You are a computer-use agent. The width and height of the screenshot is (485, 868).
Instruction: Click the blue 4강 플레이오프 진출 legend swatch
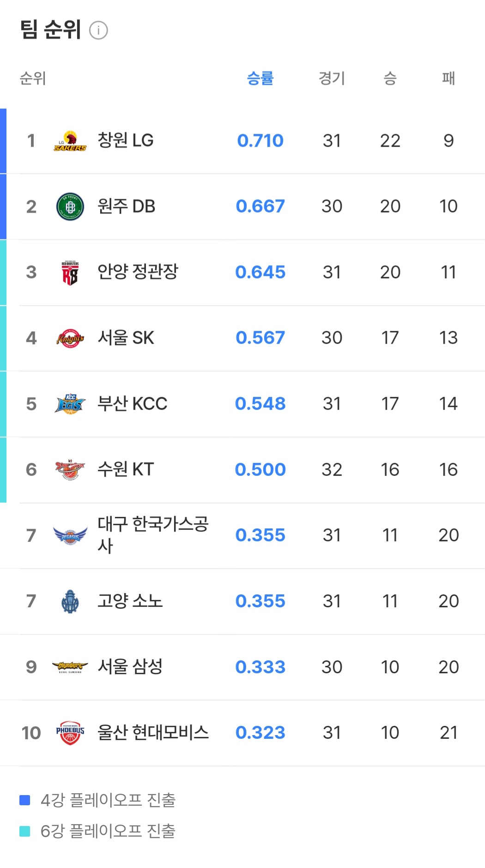(x=25, y=800)
